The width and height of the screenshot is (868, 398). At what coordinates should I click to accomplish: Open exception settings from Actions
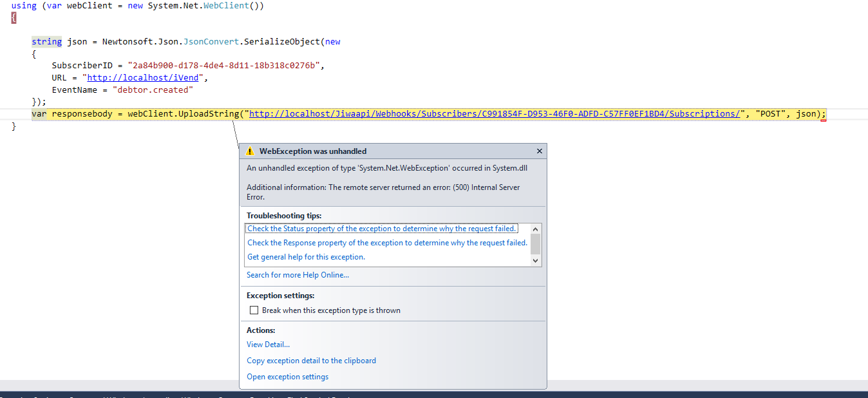[287, 377]
